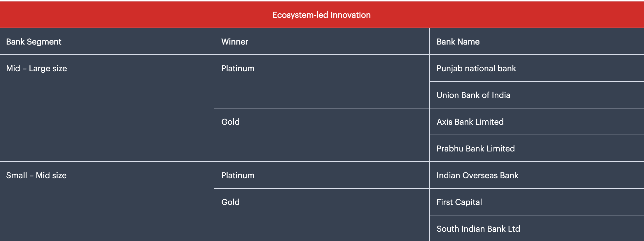This screenshot has height=241, width=644.
Task: Click the "Union Bank of India" entry
Action: 473,95
